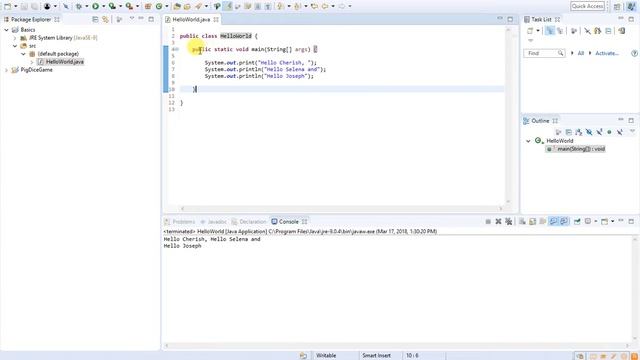
Task: Click the New Java Class green icon
Action: 159,6
